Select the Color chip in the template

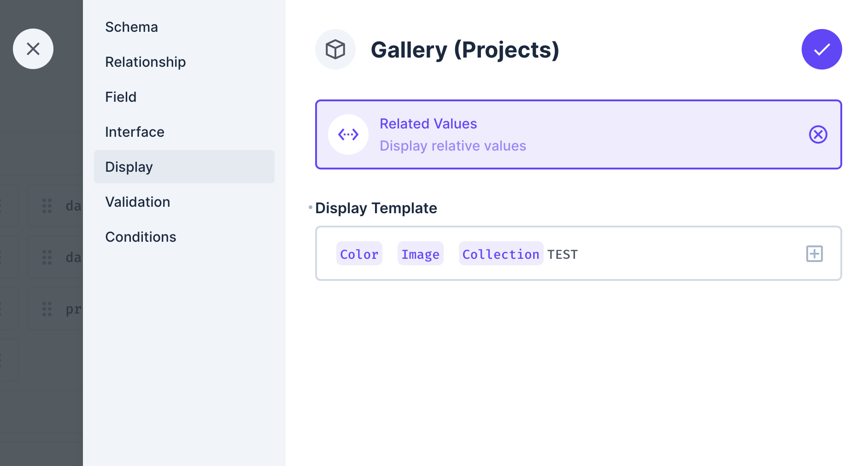359,254
